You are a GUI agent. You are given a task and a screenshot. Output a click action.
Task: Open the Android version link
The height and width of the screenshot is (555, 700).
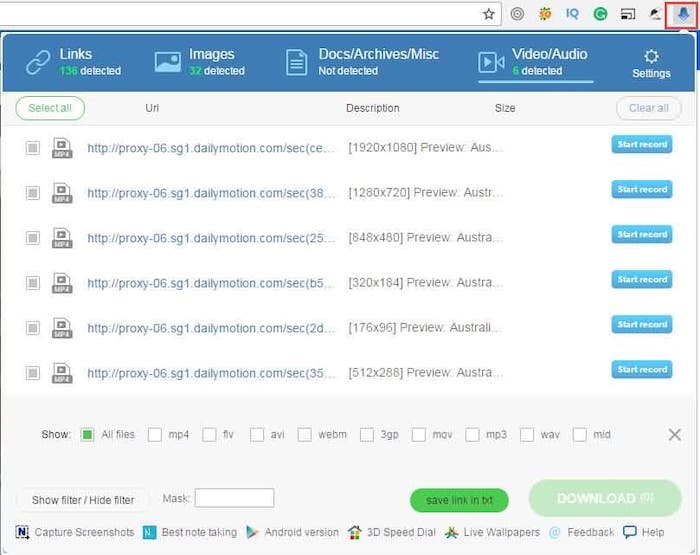click(x=292, y=532)
